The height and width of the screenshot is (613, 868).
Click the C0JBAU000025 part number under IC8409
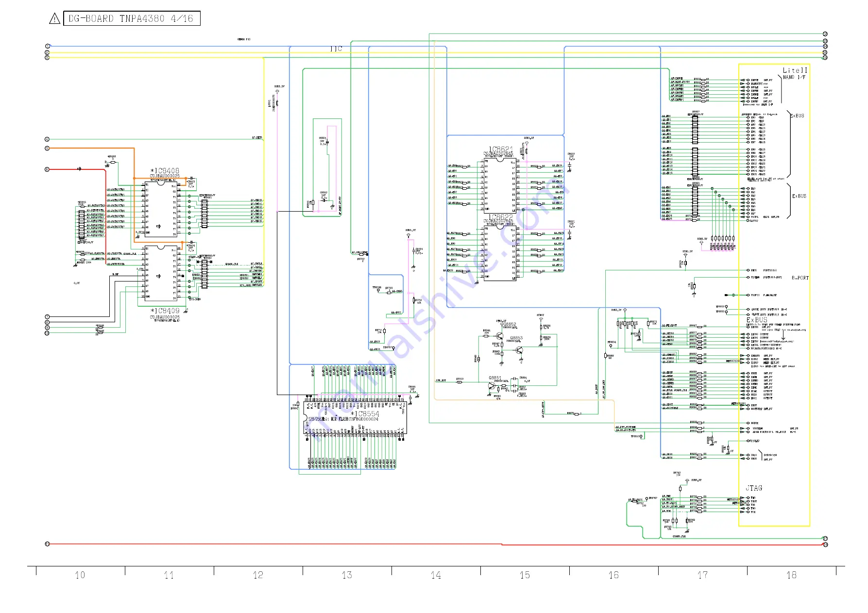(165, 317)
